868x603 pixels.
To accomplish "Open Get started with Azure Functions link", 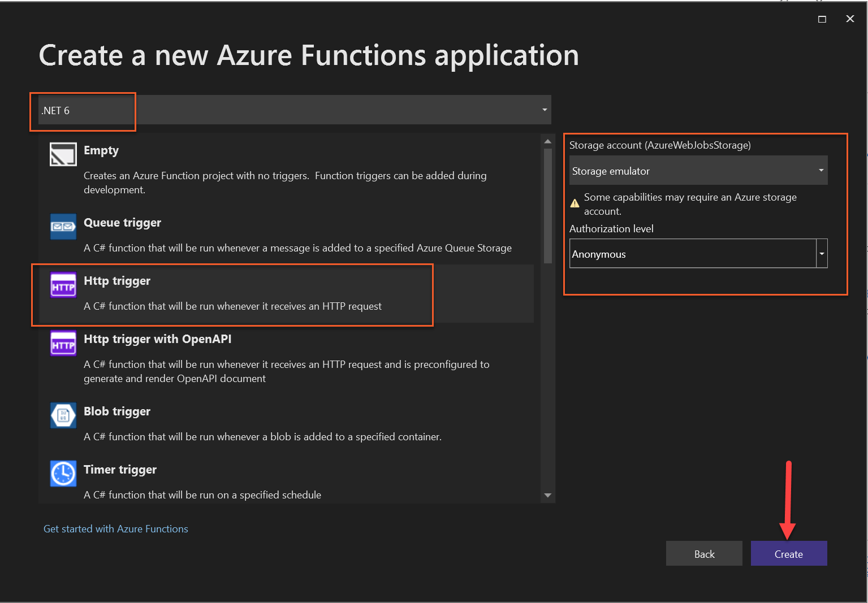I will (116, 529).
